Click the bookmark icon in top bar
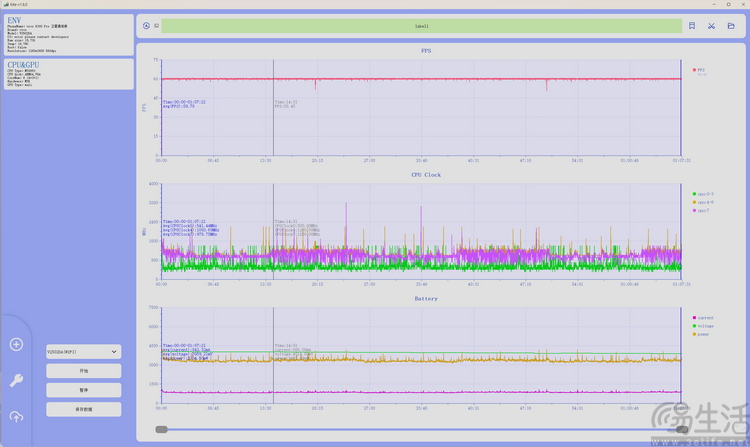Image resolution: width=750 pixels, height=447 pixels. 692,26
